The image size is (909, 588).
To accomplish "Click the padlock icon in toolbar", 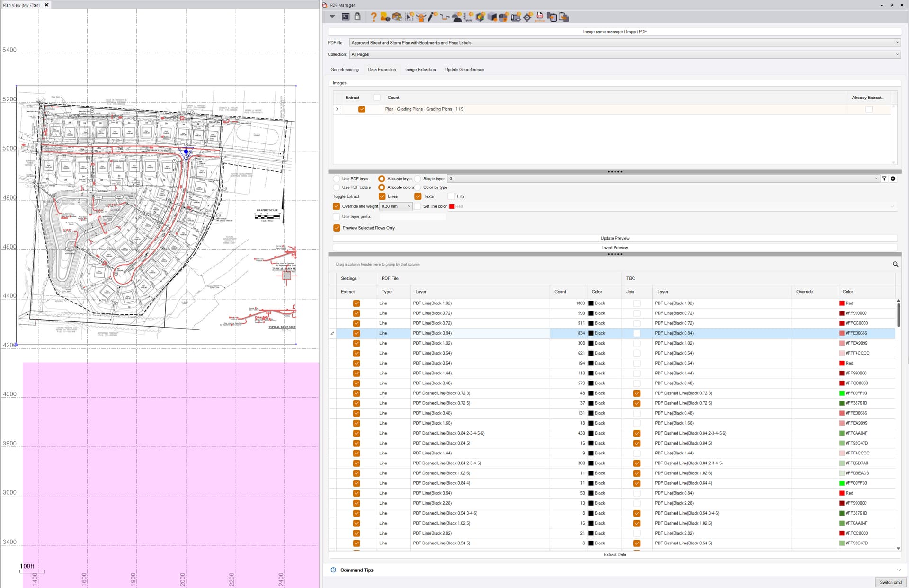I will pyautogui.click(x=357, y=17).
